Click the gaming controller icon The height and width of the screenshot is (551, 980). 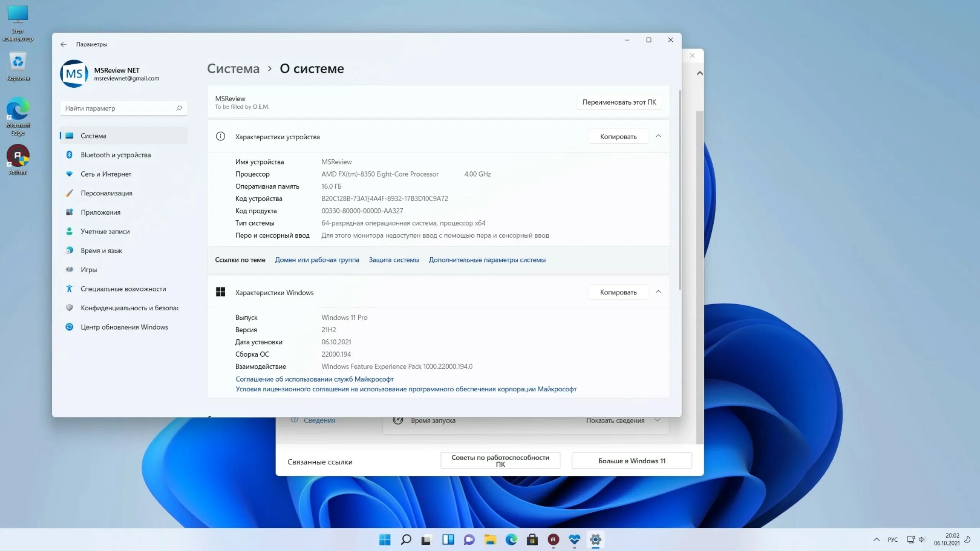(x=69, y=269)
